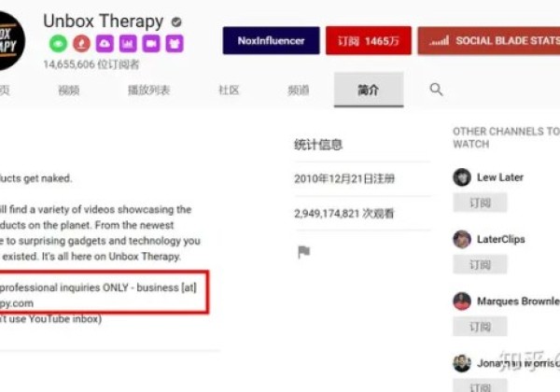Click the Lew Later channel avatar
Screen dimensions: 560x392
[462, 177]
